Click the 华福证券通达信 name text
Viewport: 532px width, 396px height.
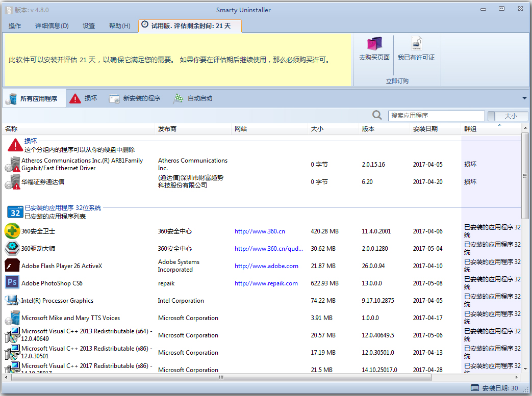(43, 182)
